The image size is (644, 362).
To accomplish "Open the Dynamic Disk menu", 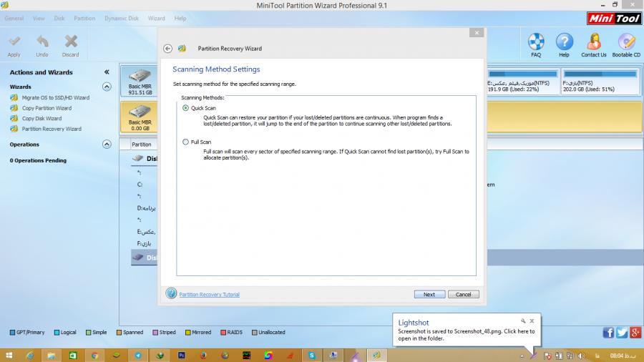I will click(122, 19).
